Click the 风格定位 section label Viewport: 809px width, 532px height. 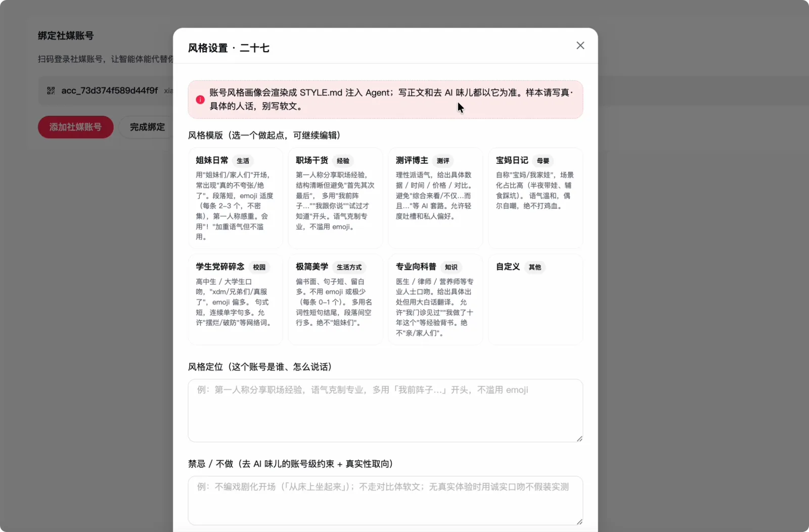coord(260,367)
